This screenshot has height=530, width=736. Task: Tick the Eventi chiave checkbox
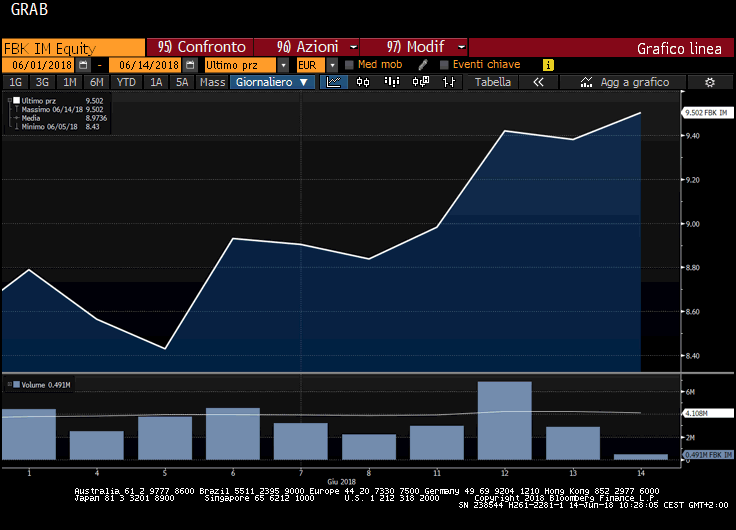444,65
